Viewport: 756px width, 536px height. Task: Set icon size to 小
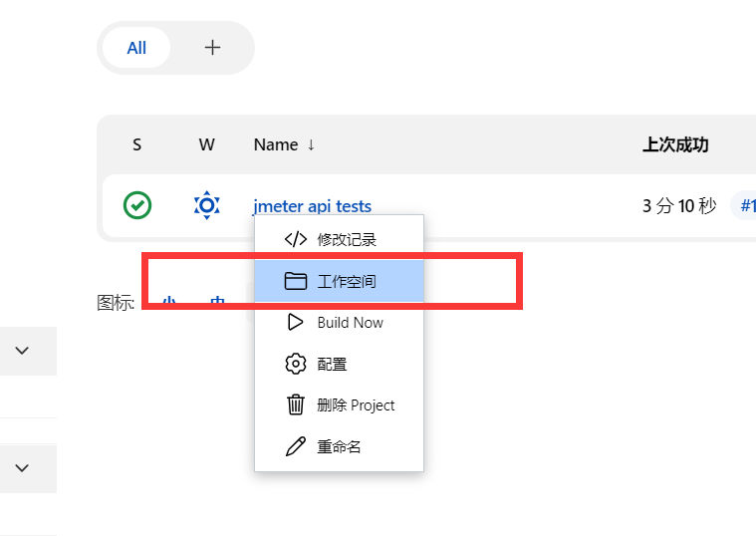(x=168, y=301)
